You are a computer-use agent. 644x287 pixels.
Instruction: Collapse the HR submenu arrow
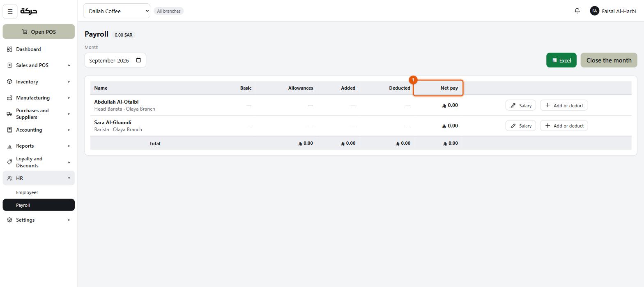69,178
